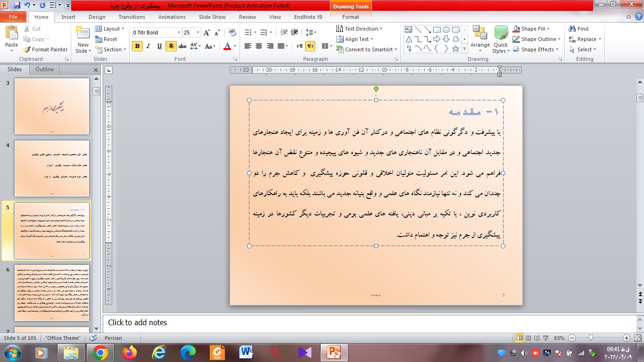Open the Design ribbon tab

[x=97, y=17]
